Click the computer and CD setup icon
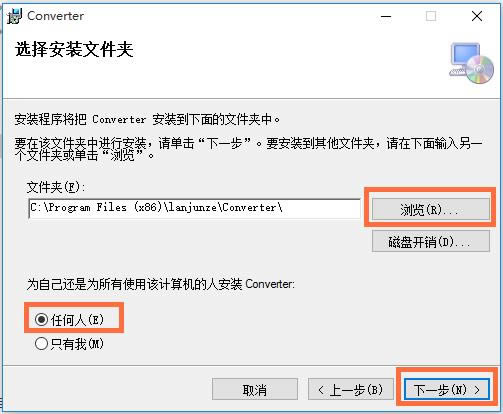The height and width of the screenshot is (414, 503). click(x=472, y=63)
